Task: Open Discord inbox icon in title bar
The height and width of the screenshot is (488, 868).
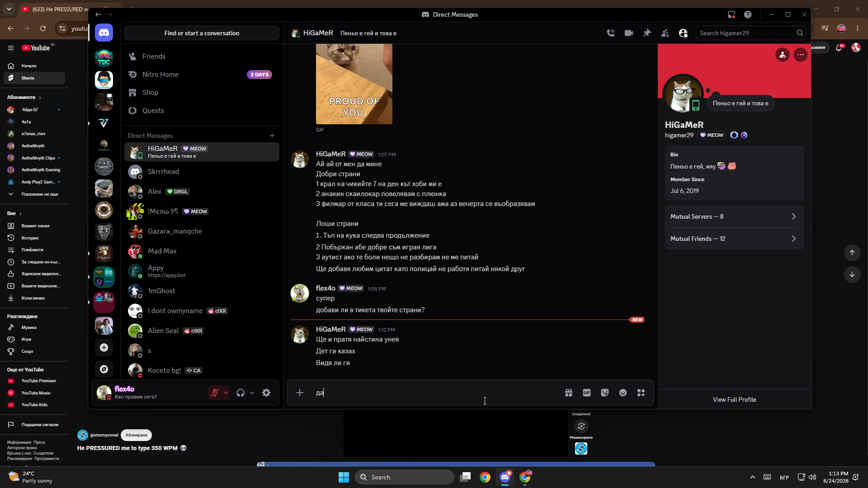Action: tap(731, 14)
